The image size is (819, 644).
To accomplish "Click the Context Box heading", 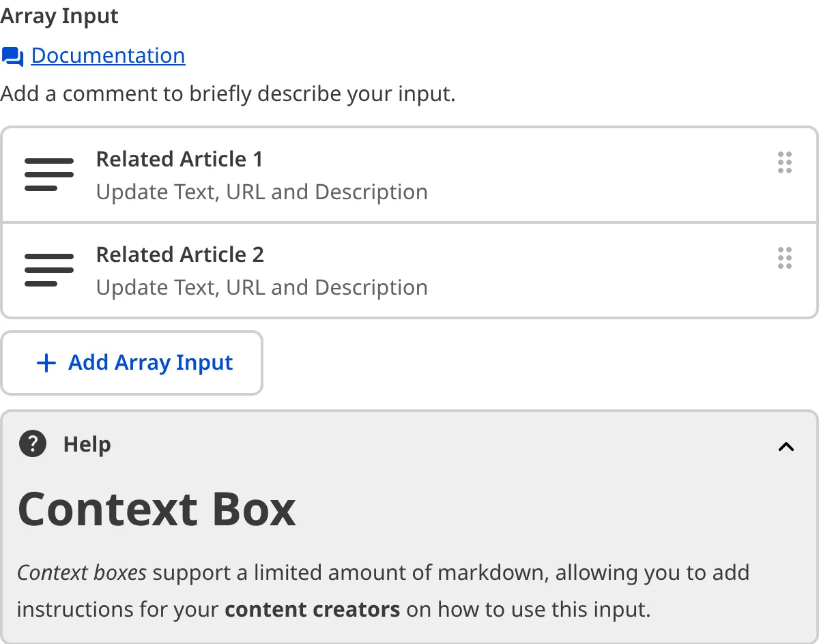I will [x=158, y=508].
